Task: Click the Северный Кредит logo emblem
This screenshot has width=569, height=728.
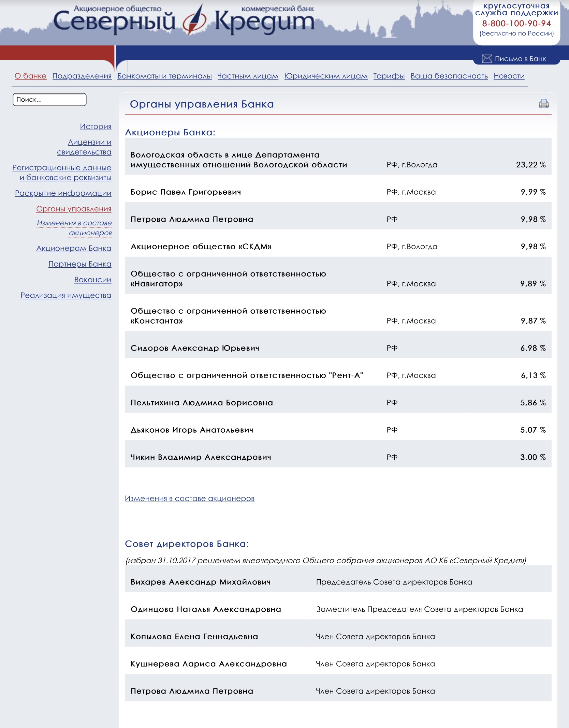Action: pyautogui.click(x=195, y=20)
